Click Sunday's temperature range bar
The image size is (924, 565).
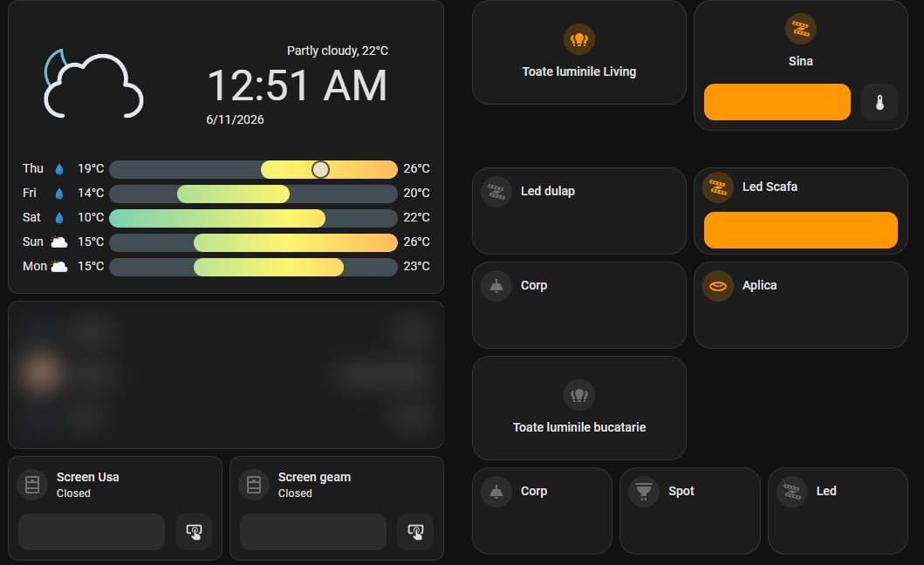pos(253,242)
